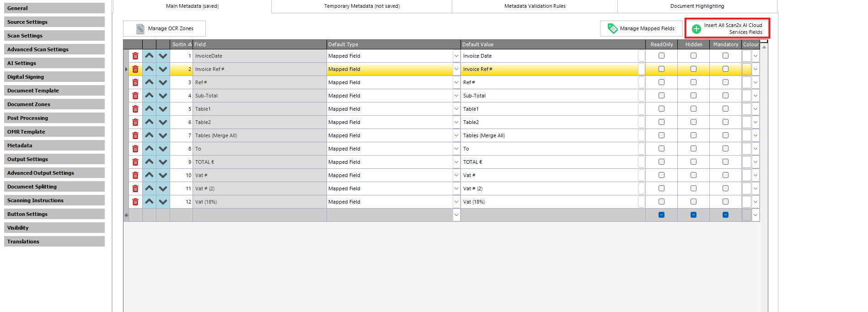
Task: Open AI Settings in the left sidebar
Action: (54, 63)
